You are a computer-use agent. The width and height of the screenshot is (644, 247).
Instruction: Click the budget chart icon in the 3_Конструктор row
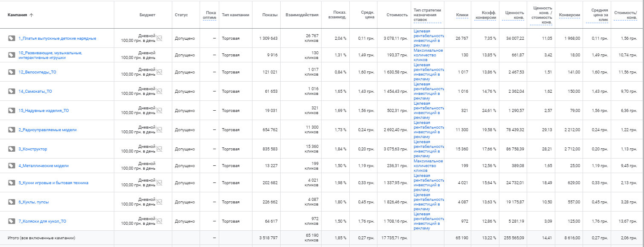point(160,149)
